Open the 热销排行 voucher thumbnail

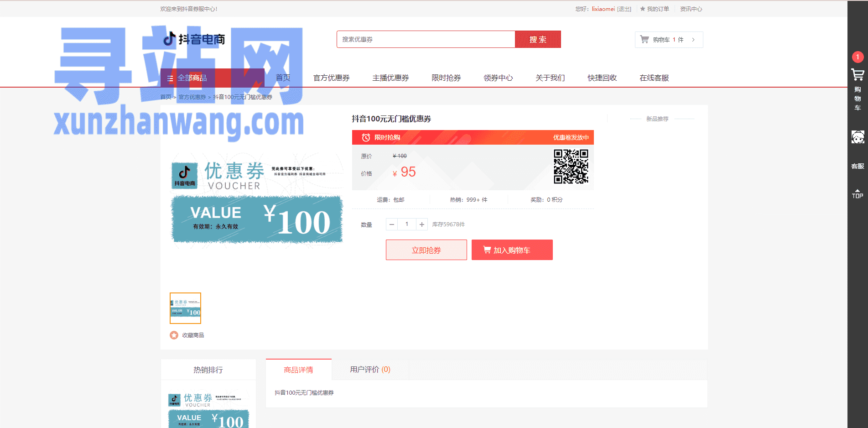pos(208,409)
